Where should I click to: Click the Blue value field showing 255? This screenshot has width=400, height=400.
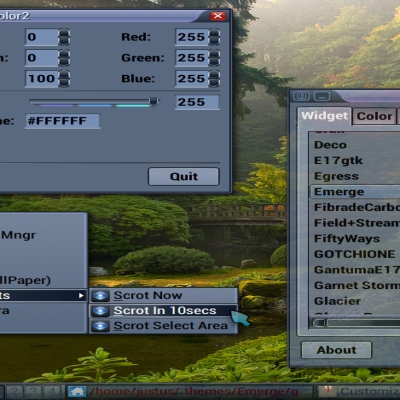coord(192,79)
